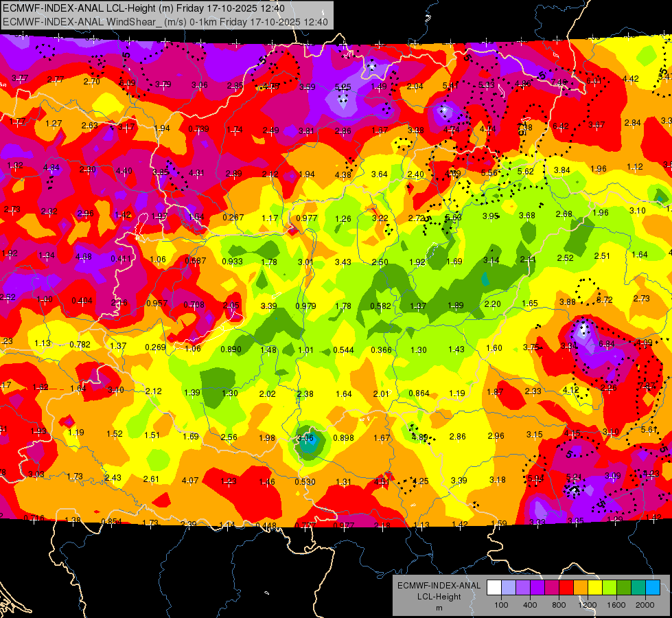Select the 6.09 wind shear value

(127, 83)
